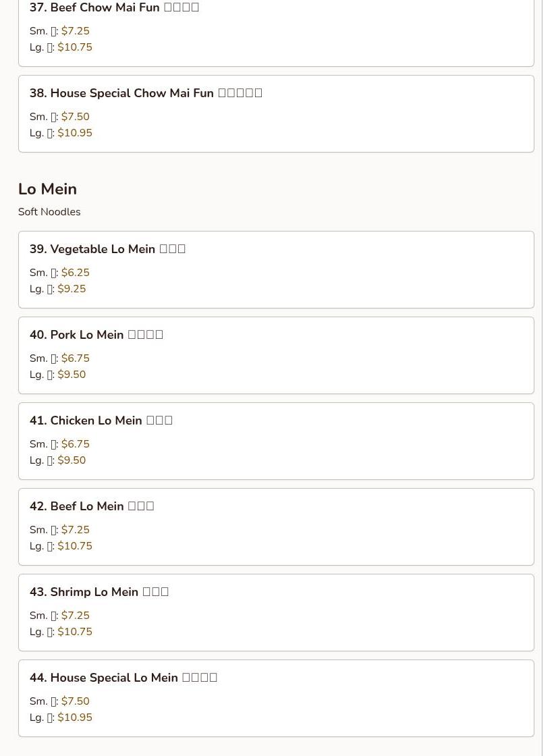Click the Lo Mein section heading
556x756 pixels.
47,189
